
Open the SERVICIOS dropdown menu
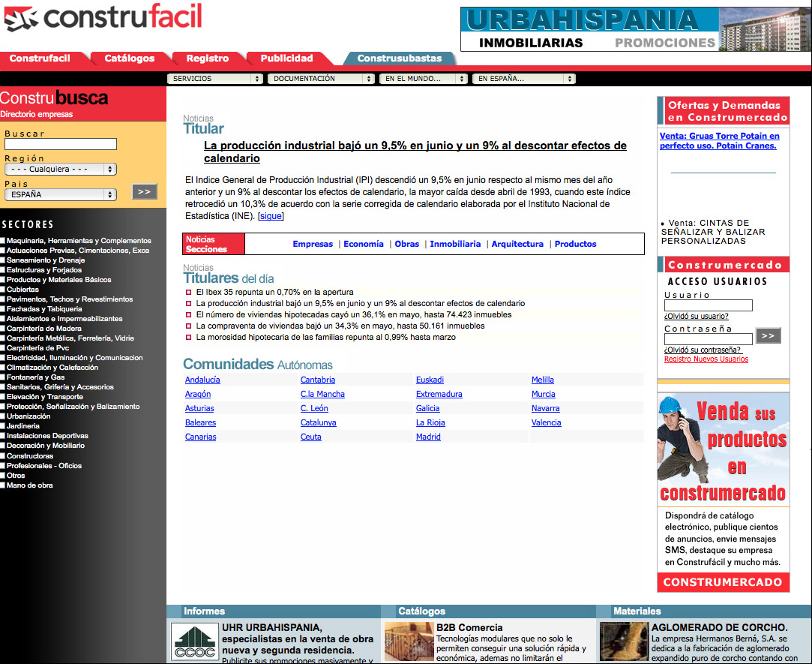point(215,79)
